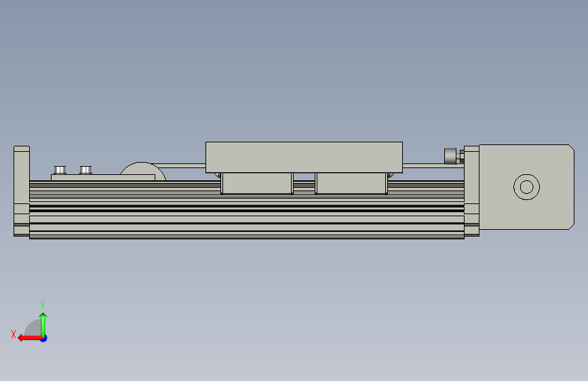The width and height of the screenshot is (588, 381).
Task: Click the blue Z axis dot of triad
Action: coord(44,339)
